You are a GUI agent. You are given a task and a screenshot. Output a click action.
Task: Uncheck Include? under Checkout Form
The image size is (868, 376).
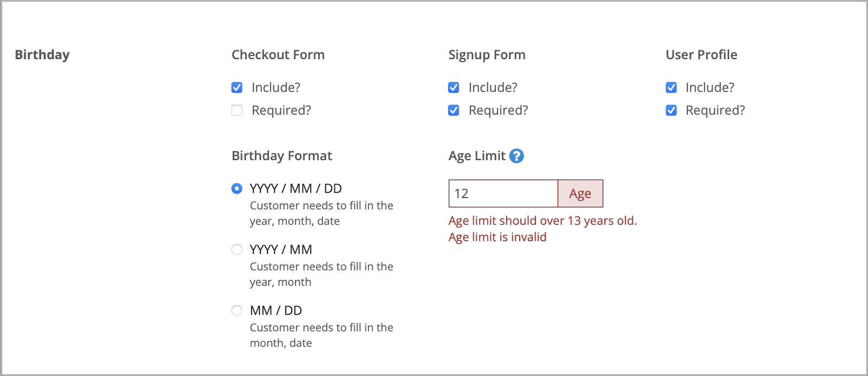237,87
